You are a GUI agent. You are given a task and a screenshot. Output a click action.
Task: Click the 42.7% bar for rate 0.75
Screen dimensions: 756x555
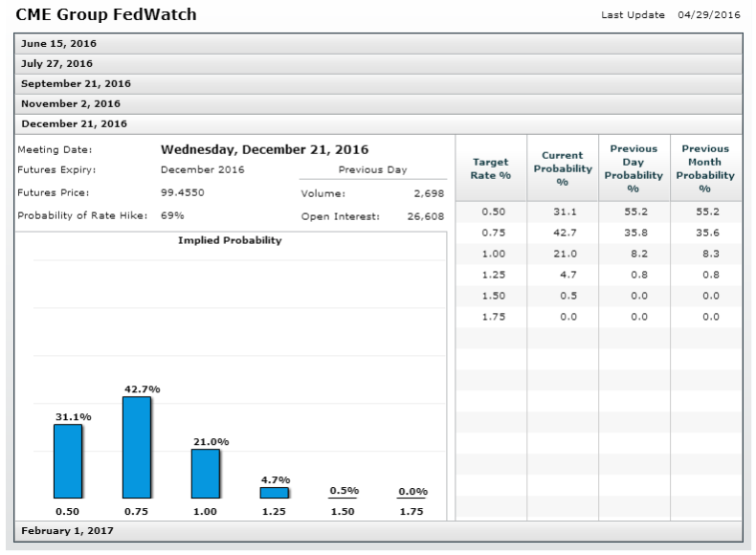137,448
